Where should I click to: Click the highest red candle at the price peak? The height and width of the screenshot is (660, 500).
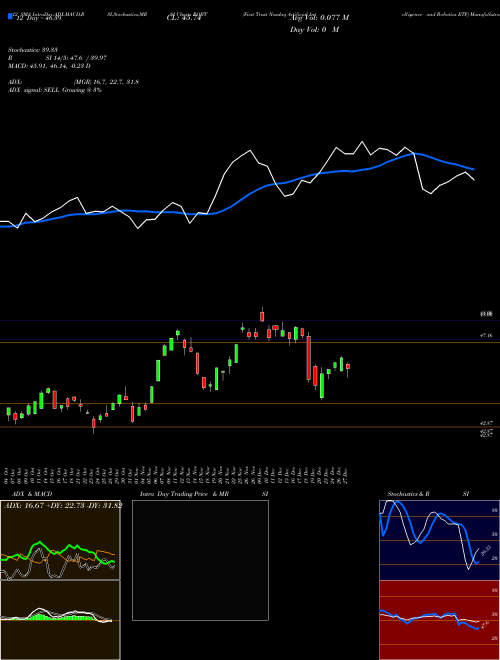262,316
